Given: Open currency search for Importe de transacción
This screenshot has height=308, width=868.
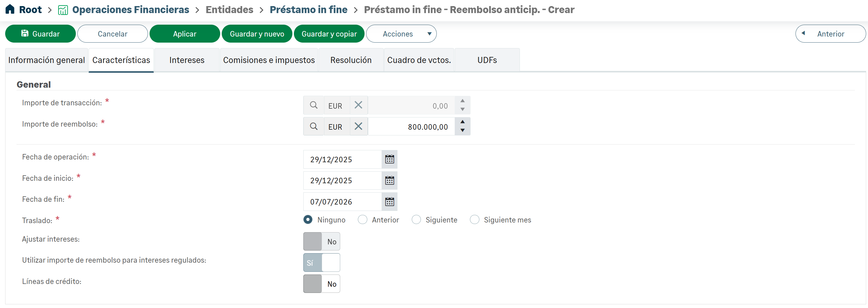Looking at the screenshot, I should click(x=313, y=105).
